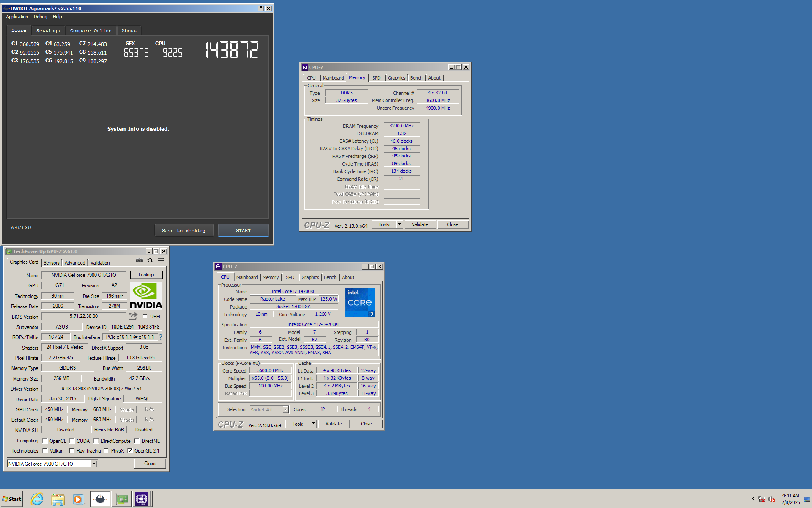Click Validate in the CPU-Z CPU window
Image resolution: width=812 pixels, height=508 pixels.
(334, 424)
